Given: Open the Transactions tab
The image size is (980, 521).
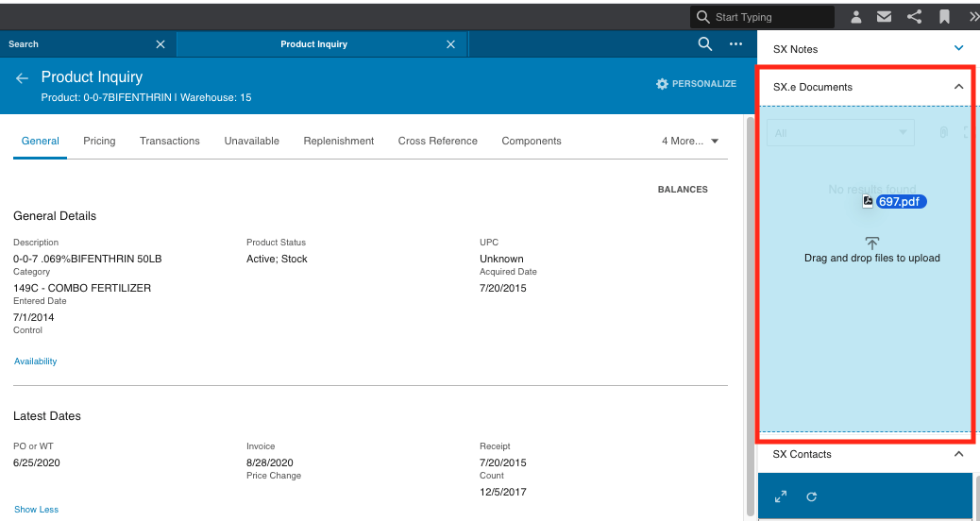Looking at the screenshot, I should pyautogui.click(x=169, y=142).
